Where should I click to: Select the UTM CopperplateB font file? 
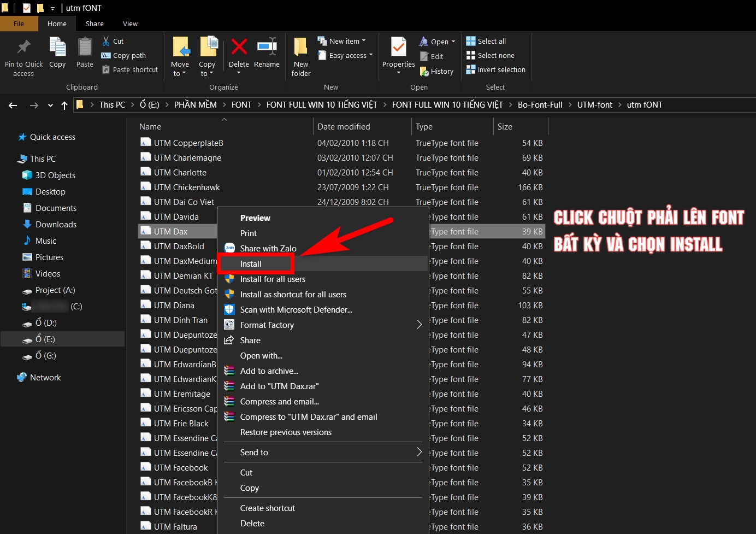click(x=188, y=143)
